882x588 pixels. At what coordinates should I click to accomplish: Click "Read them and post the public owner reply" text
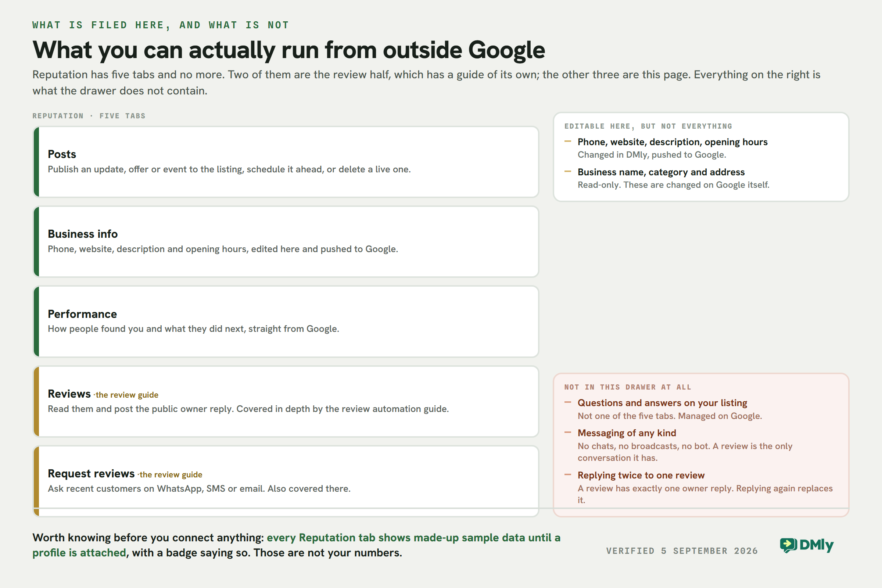248,409
